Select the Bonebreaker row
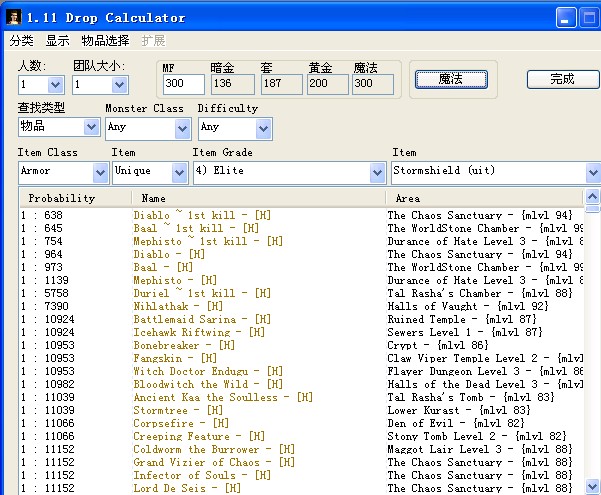This screenshot has width=601, height=495. click(301, 345)
